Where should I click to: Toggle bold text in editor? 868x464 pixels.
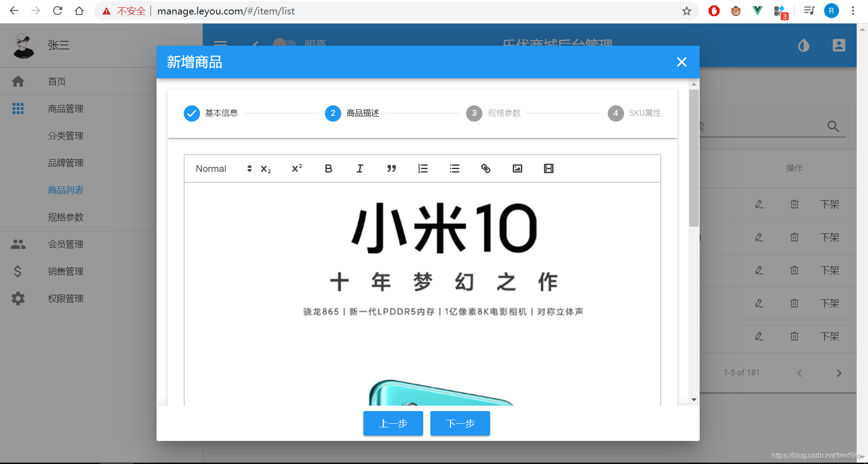(329, 169)
